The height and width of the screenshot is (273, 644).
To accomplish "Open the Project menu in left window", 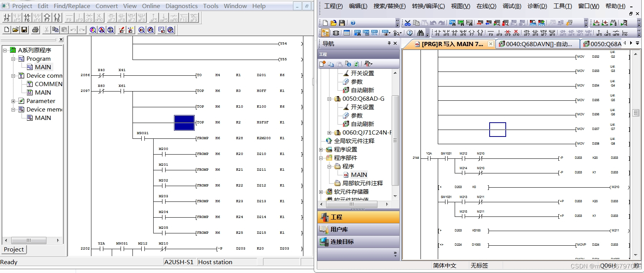I will 22,6.
